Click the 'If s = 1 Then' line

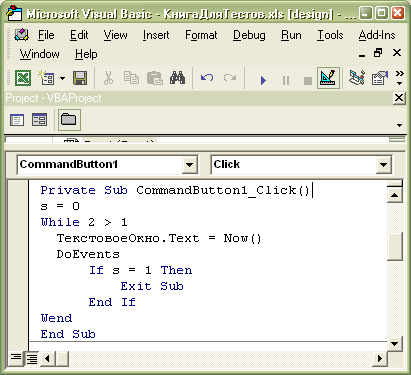point(140,270)
